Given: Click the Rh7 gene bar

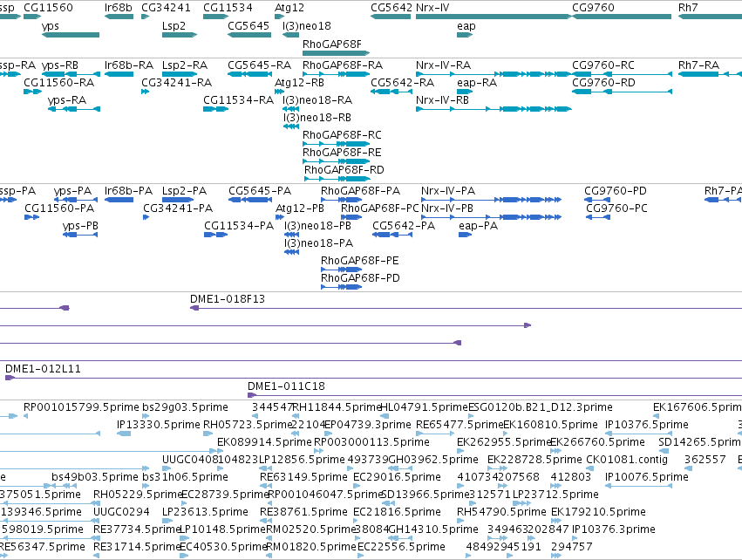Looking at the screenshot, I should [x=710, y=17].
